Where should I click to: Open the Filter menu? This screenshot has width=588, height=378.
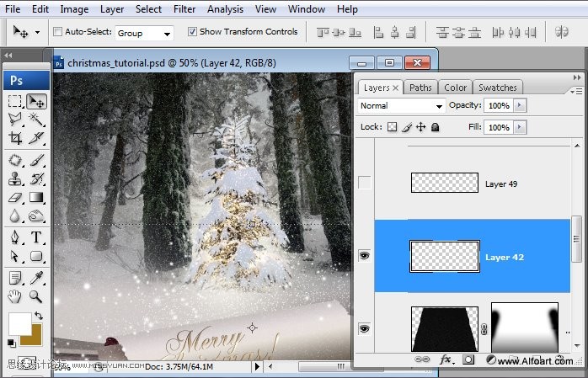tap(184, 9)
